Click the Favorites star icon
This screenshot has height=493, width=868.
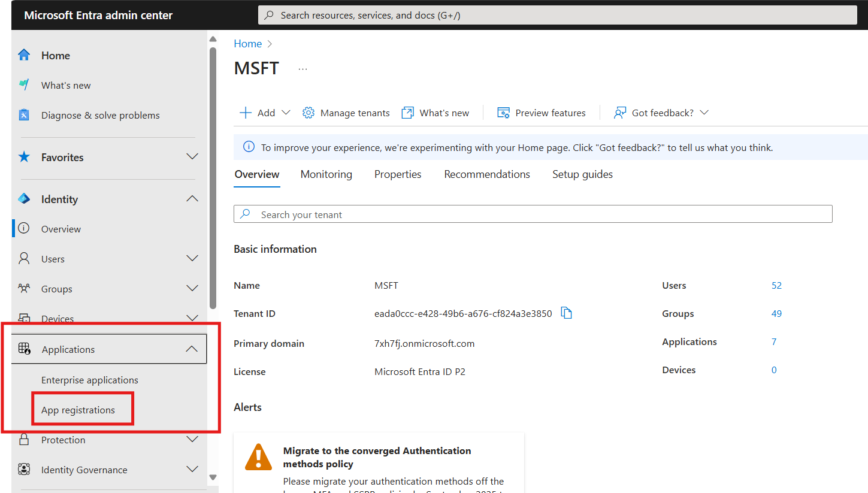coord(24,157)
